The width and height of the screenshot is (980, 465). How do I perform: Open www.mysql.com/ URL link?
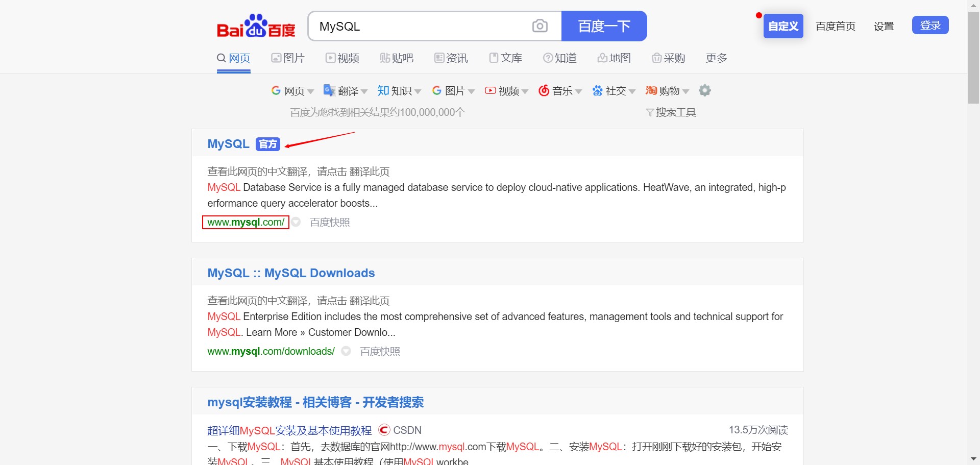(x=246, y=222)
